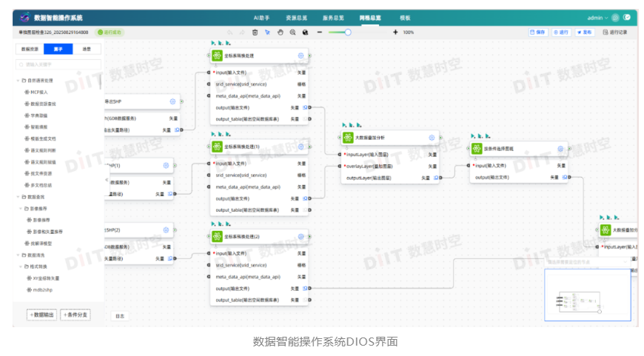
Task: Open the admin user dropdown
Action: pyautogui.click(x=597, y=17)
